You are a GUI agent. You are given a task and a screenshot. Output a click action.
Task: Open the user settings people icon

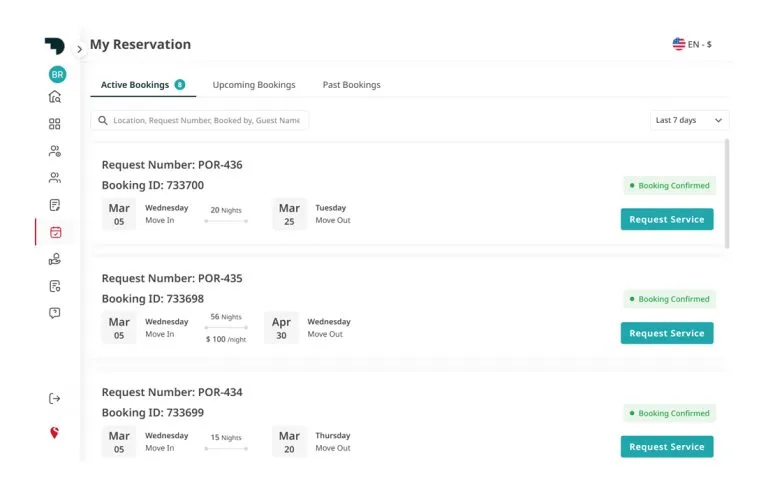(55, 151)
